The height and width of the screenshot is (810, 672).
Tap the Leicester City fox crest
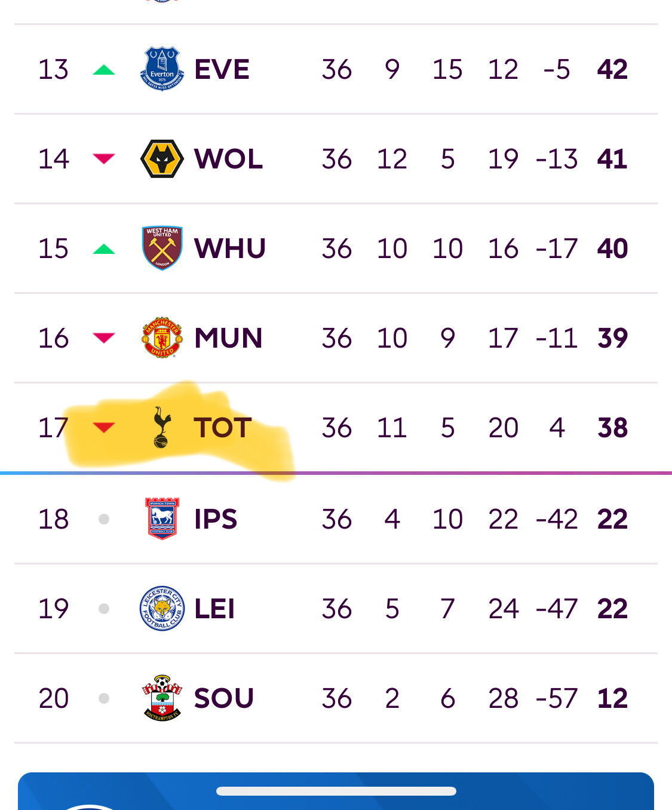pos(162,608)
